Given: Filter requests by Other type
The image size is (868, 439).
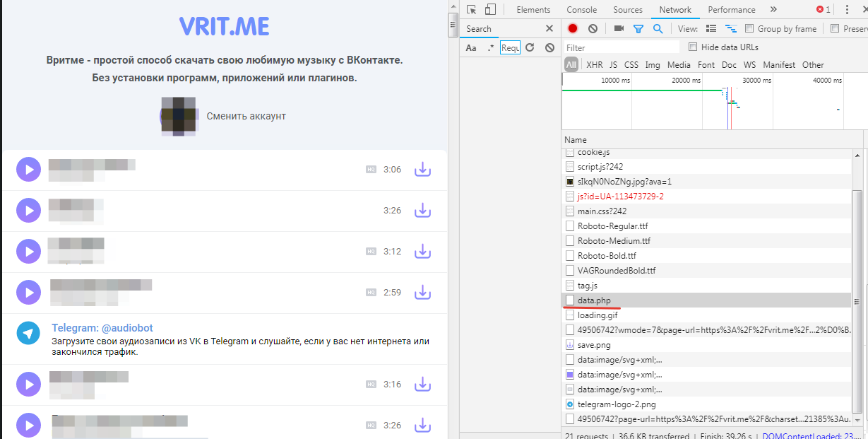Looking at the screenshot, I should (813, 65).
